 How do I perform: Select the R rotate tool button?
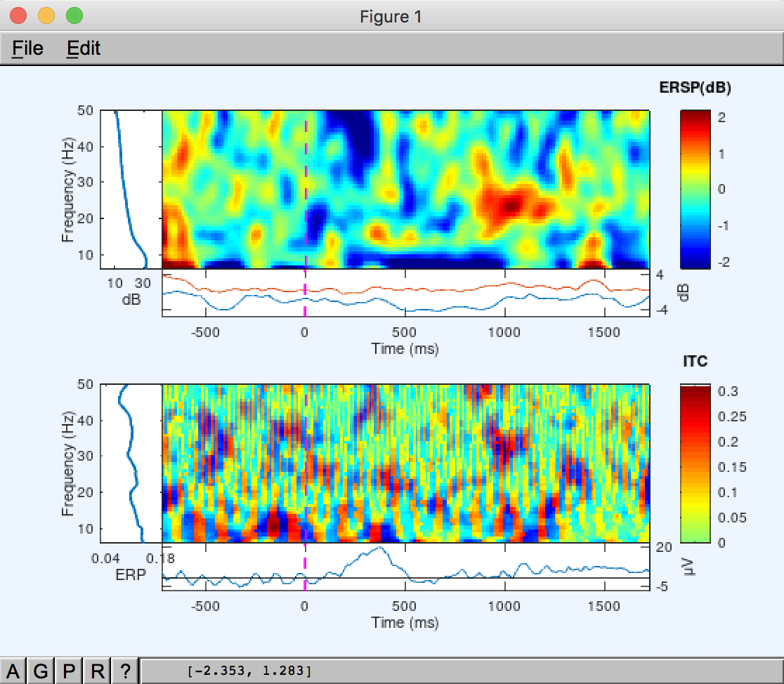click(x=97, y=671)
